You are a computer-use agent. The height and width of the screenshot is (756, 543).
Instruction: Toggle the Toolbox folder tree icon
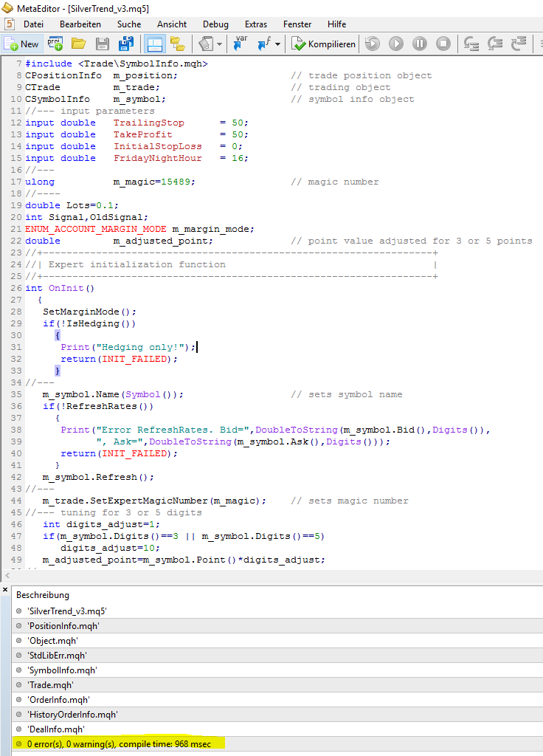pyautogui.click(x=177, y=44)
